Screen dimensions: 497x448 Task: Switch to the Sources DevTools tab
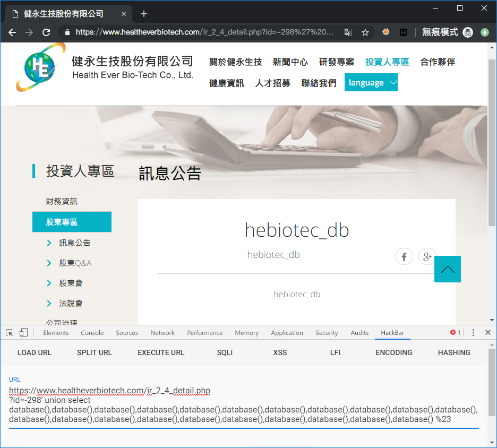click(127, 333)
